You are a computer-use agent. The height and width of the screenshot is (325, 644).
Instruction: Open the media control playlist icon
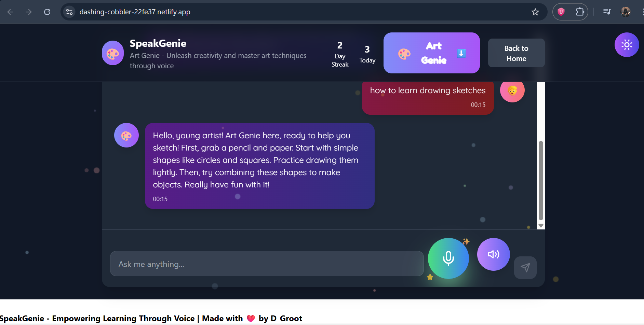click(607, 12)
